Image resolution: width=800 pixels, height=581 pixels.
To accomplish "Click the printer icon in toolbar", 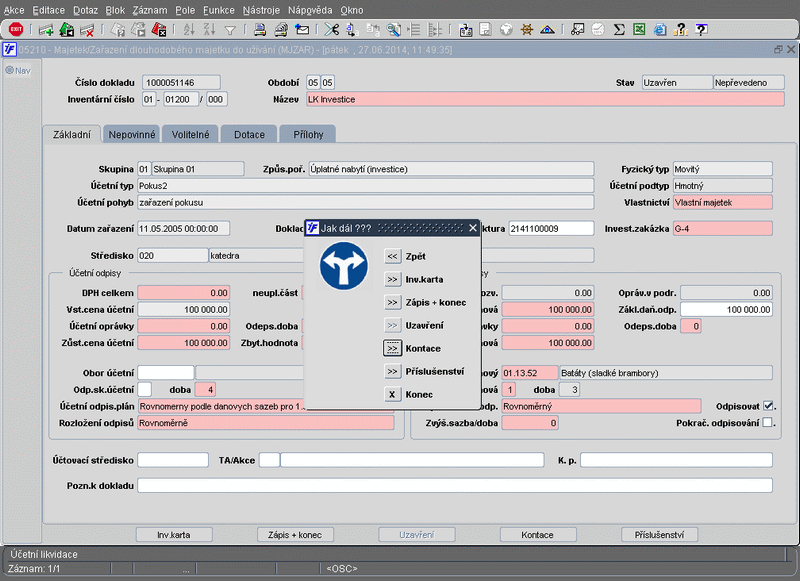I will 259,30.
